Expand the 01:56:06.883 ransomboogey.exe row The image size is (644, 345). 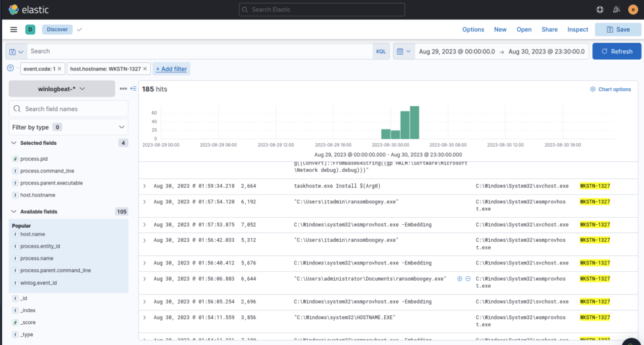(145, 278)
